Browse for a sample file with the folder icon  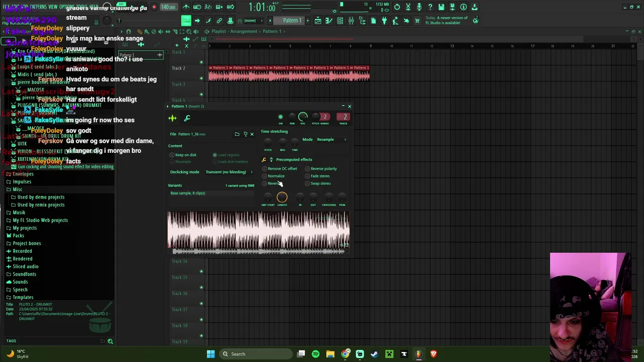tap(237, 134)
